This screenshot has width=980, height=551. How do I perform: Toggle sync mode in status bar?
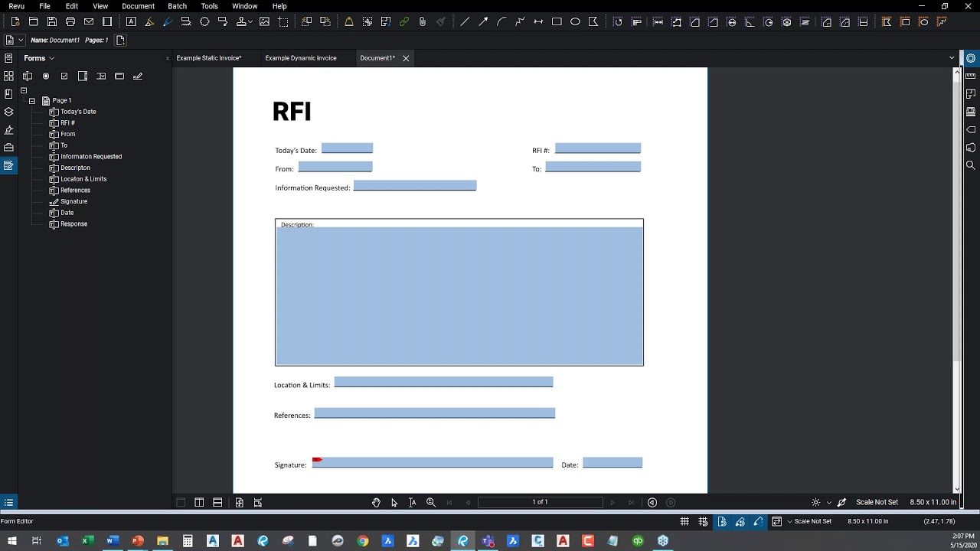point(776,521)
